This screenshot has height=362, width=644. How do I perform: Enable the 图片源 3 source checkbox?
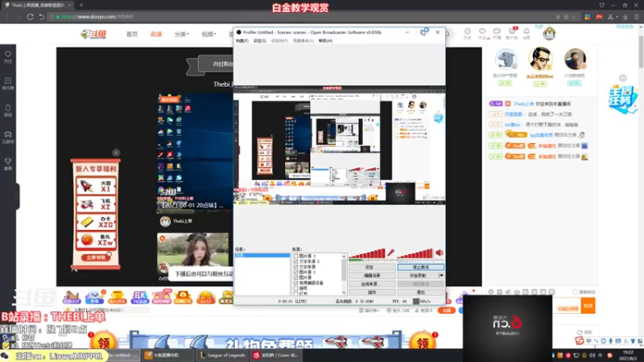point(295,256)
